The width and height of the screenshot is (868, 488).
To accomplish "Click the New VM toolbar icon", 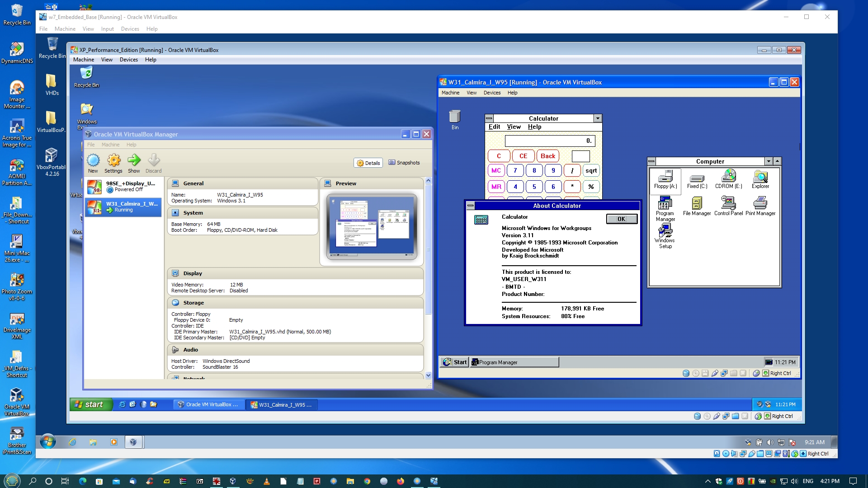I will coord(93,163).
